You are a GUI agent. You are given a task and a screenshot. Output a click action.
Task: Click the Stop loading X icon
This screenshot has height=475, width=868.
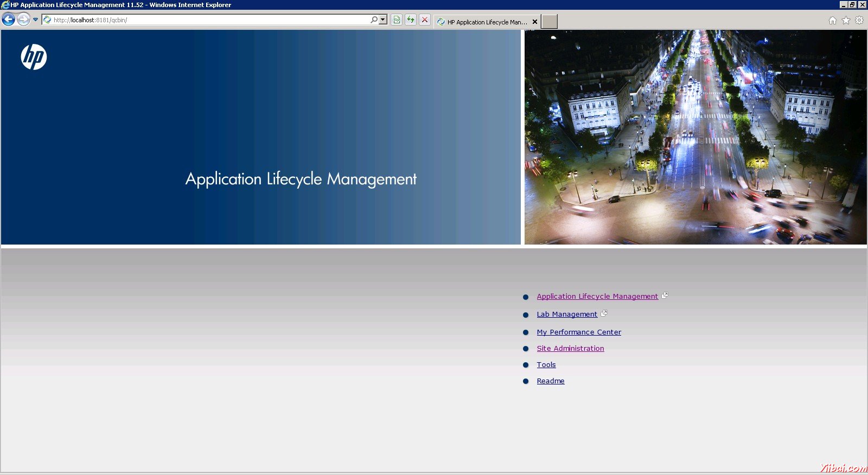pos(425,20)
